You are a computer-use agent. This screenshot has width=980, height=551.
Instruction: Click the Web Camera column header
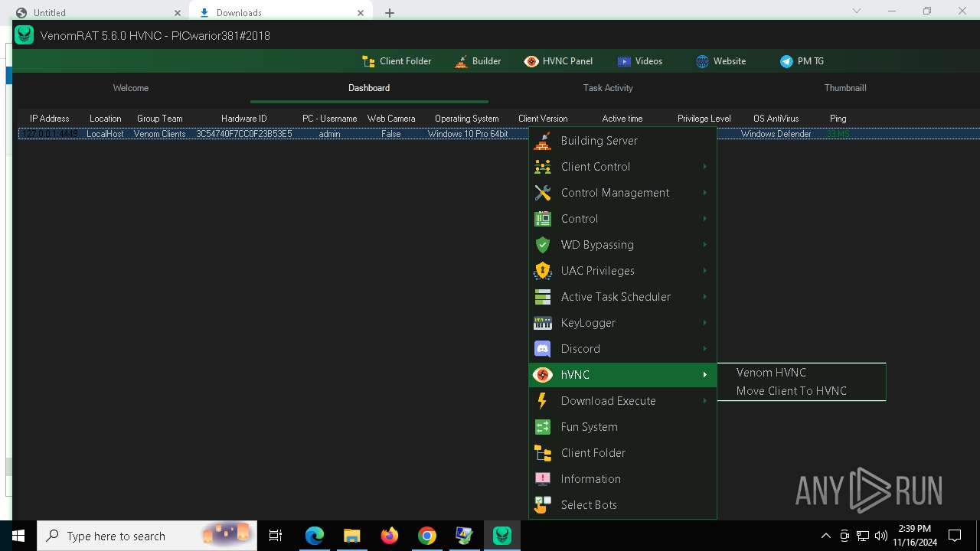click(x=391, y=119)
